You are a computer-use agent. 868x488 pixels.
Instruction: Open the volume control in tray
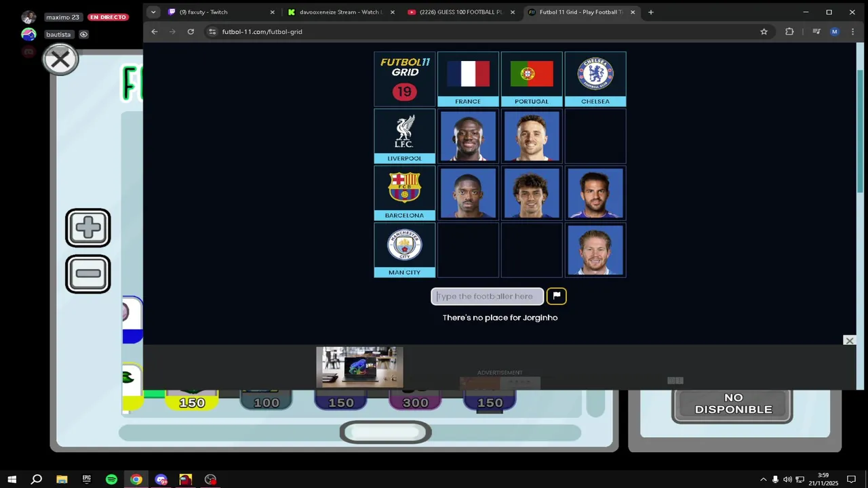(787, 479)
